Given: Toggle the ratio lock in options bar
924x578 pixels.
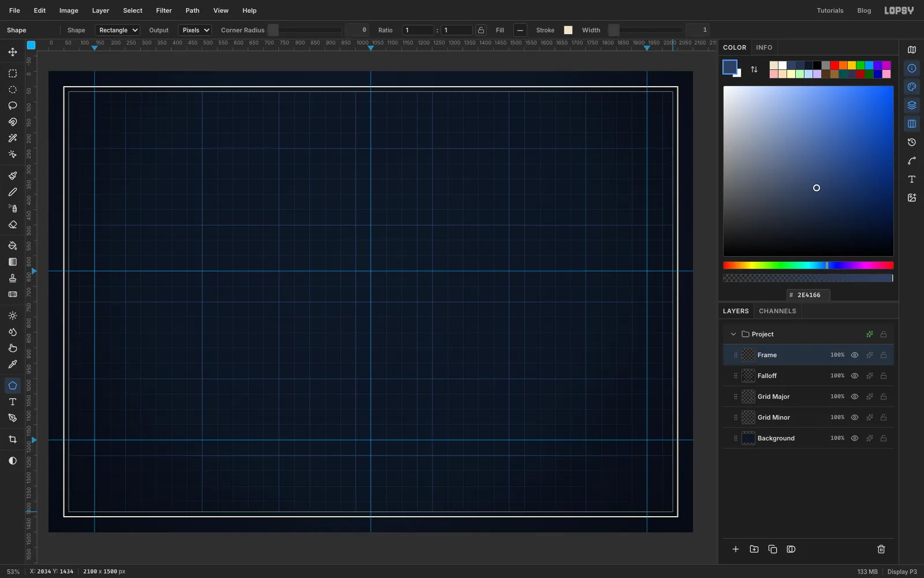Looking at the screenshot, I should coord(481,30).
